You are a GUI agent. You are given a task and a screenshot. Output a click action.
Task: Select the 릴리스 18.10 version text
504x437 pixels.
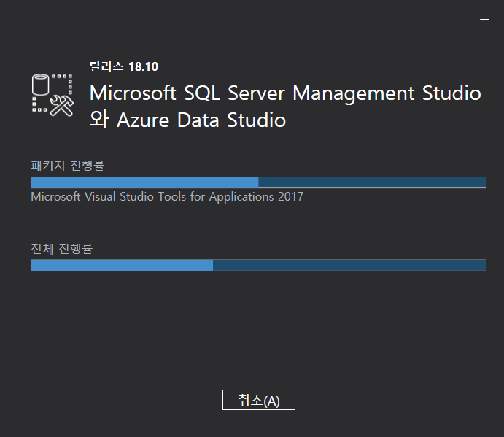(124, 66)
